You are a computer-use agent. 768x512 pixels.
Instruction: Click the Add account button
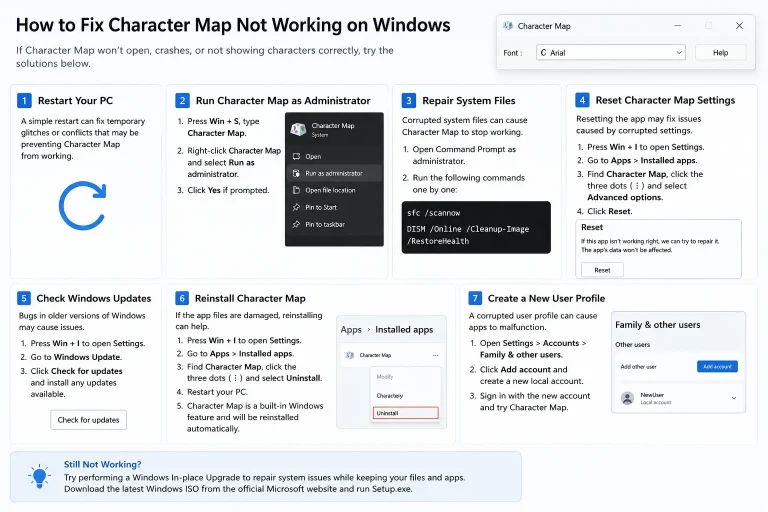coord(717,366)
